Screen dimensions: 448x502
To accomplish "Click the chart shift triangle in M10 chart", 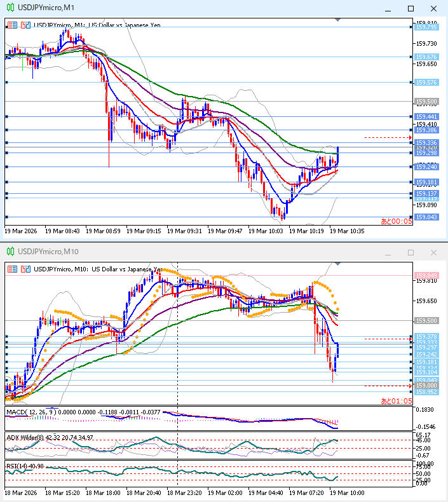I will [x=337, y=264].
